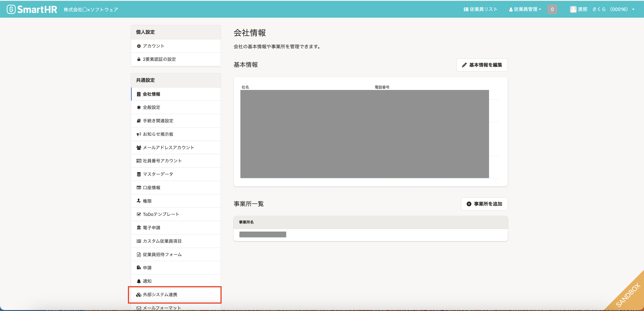The image size is (644, 311).
Task: Go to 社員番号アカウント
Action: (x=176, y=161)
